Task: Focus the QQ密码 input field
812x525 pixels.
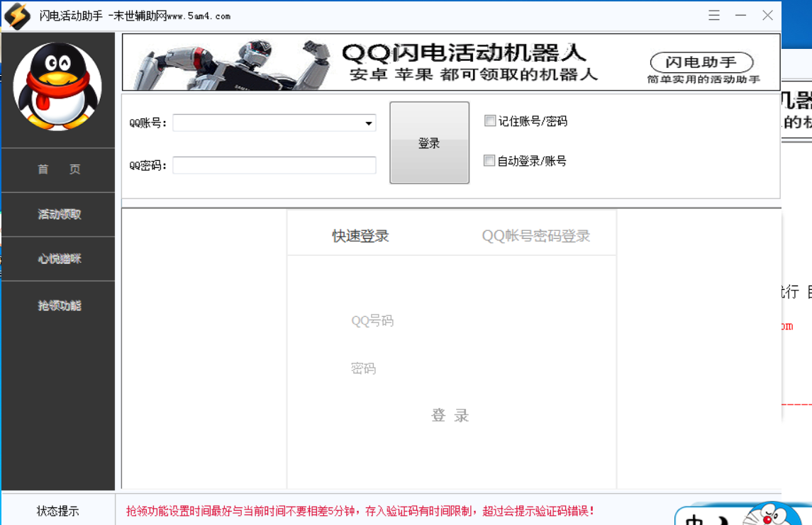Action: coord(274,166)
